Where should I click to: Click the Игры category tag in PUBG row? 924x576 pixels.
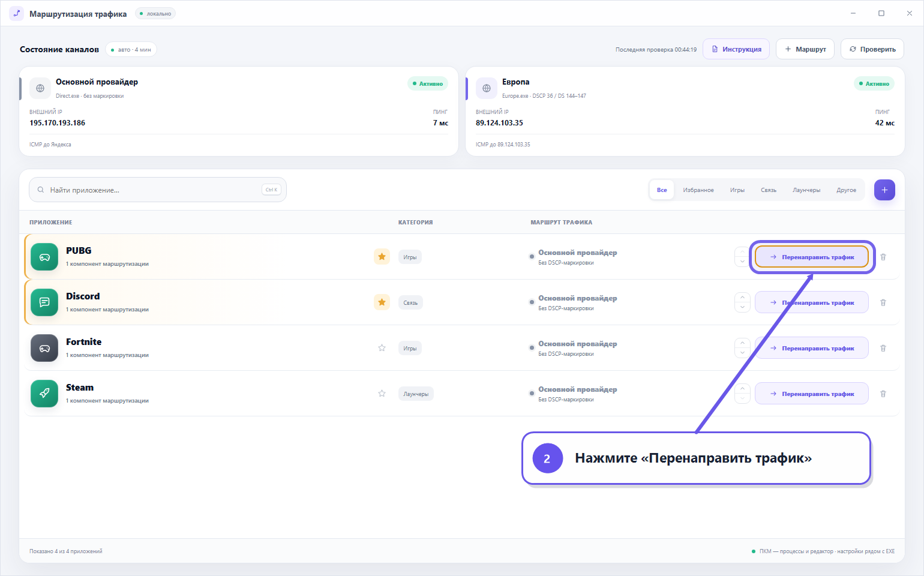(x=410, y=257)
